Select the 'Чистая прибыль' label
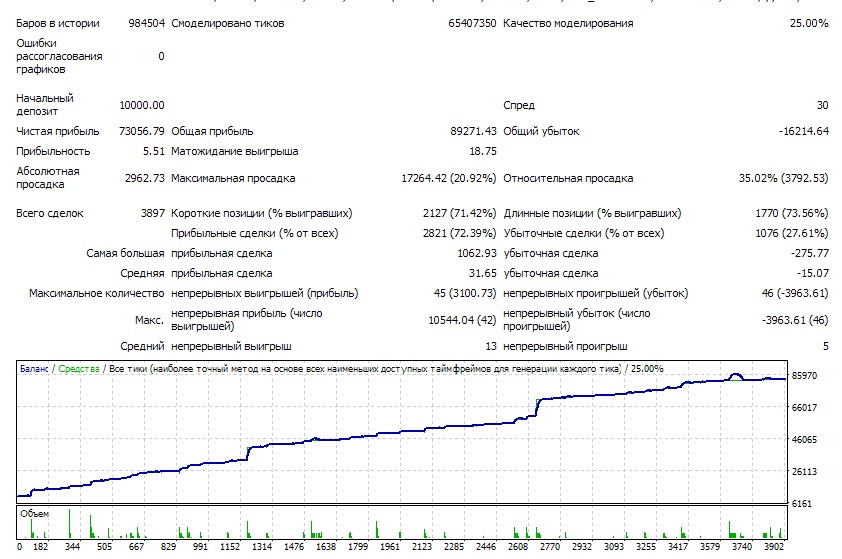842x559 pixels. (x=57, y=131)
